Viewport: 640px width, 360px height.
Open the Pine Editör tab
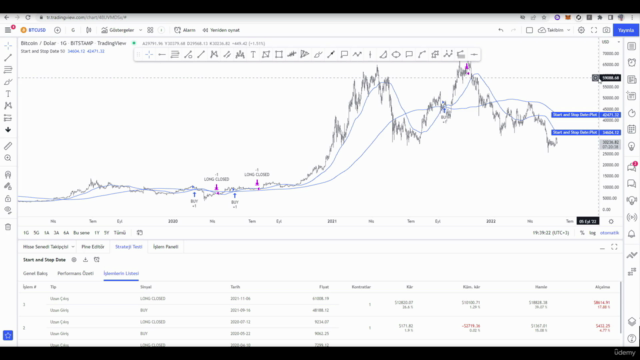[x=93, y=247]
